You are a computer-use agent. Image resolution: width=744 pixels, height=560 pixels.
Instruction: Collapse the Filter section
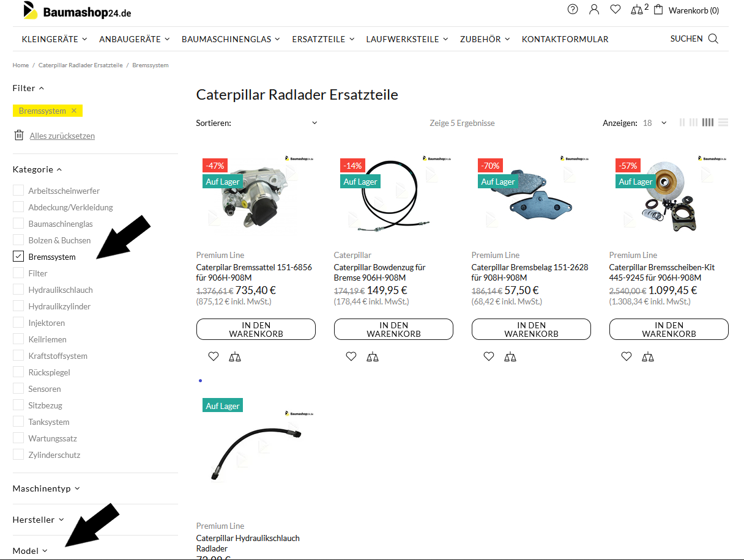coord(28,88)
